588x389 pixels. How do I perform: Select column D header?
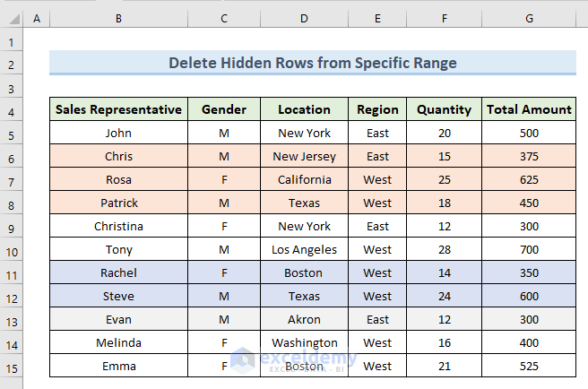(x=304, y=19)
